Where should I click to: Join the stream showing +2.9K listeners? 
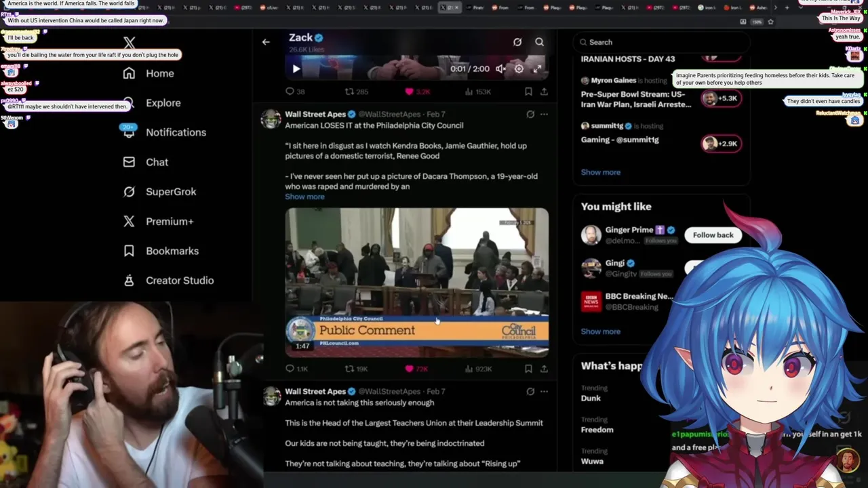tap(721, 144)
